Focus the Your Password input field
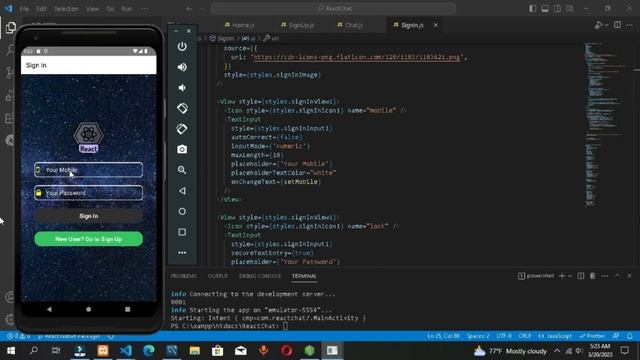This screenshot has width=640, height=360. click(89, 193)
